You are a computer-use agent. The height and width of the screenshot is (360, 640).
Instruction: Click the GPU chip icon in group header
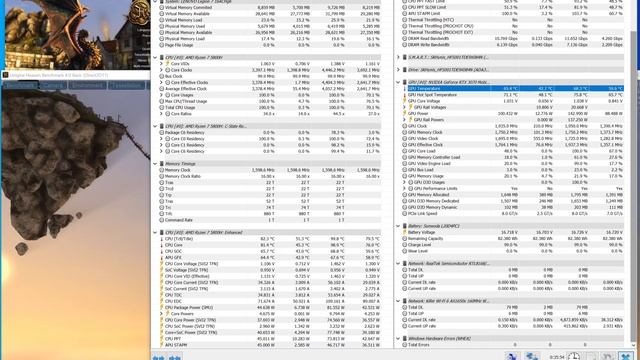click(x=404, y=82)
